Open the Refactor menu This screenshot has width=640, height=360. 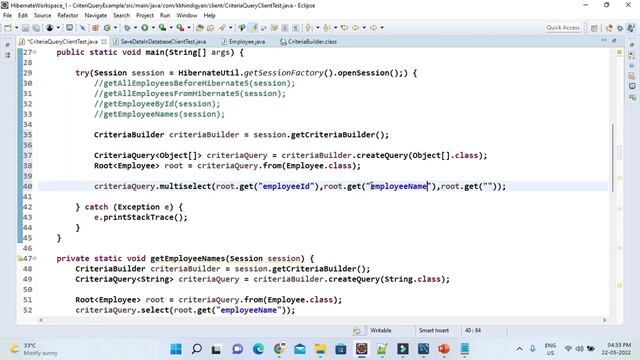(x=68, y=16)
